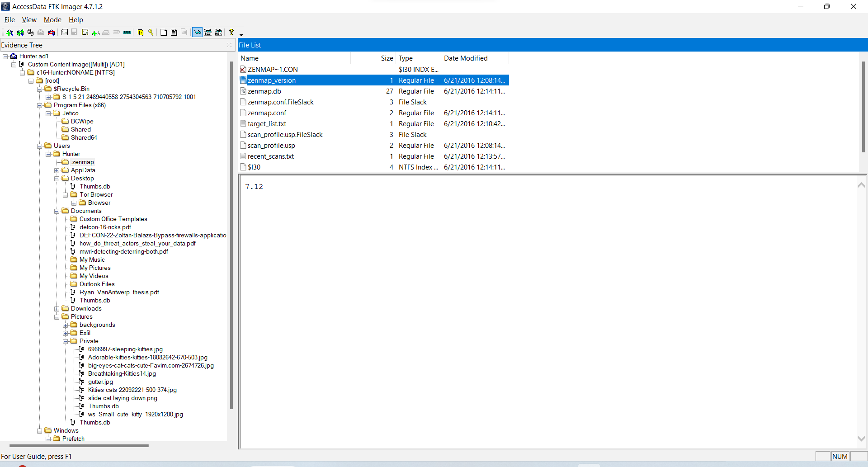Sort file list by Name column
The image size is (868, 467).
click(294, 58)
